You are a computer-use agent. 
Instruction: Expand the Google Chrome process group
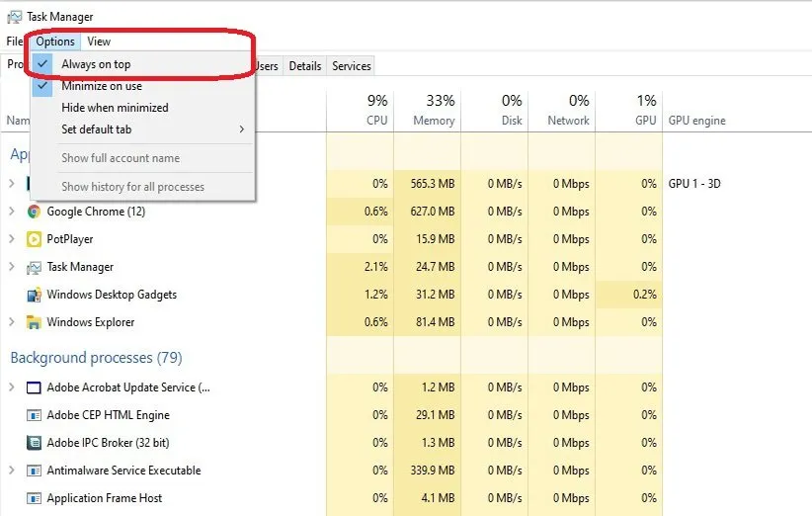click(12, 212)
